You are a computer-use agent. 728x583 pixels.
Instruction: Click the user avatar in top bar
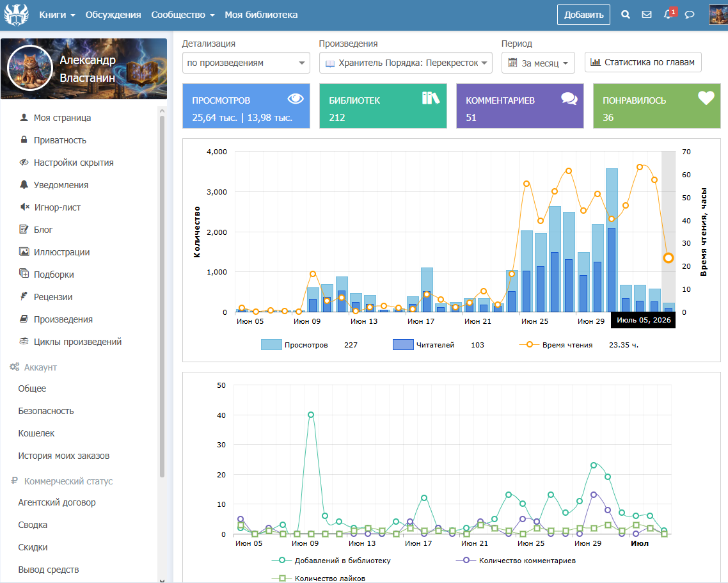coord(718,15)
